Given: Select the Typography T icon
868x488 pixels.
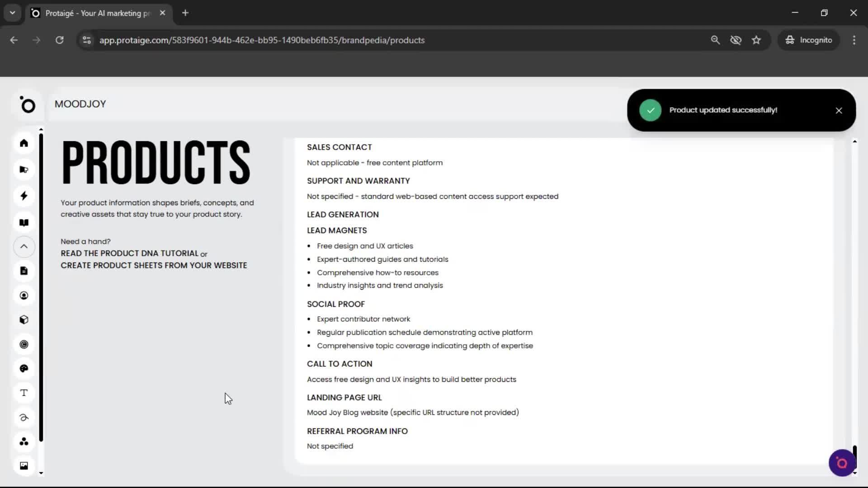Looking at the screenshot, I should 24,393.
